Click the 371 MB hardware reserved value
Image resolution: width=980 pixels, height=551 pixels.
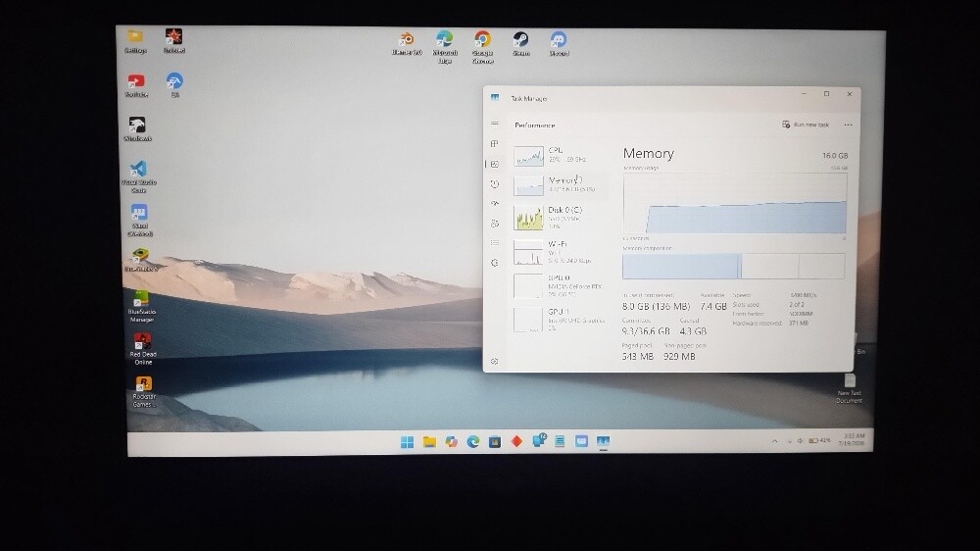(x=798, y=324)
